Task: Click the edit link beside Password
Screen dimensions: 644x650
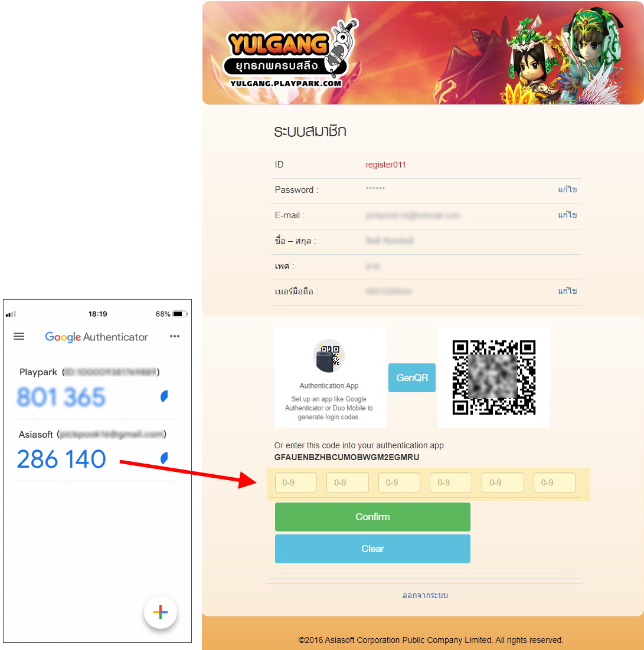Action: click(567, 189)
